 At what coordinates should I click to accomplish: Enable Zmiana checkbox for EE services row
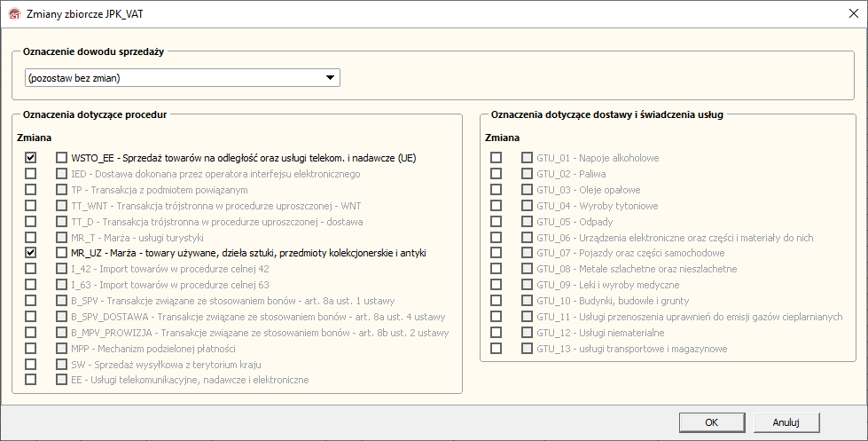(x=31, y=380)
